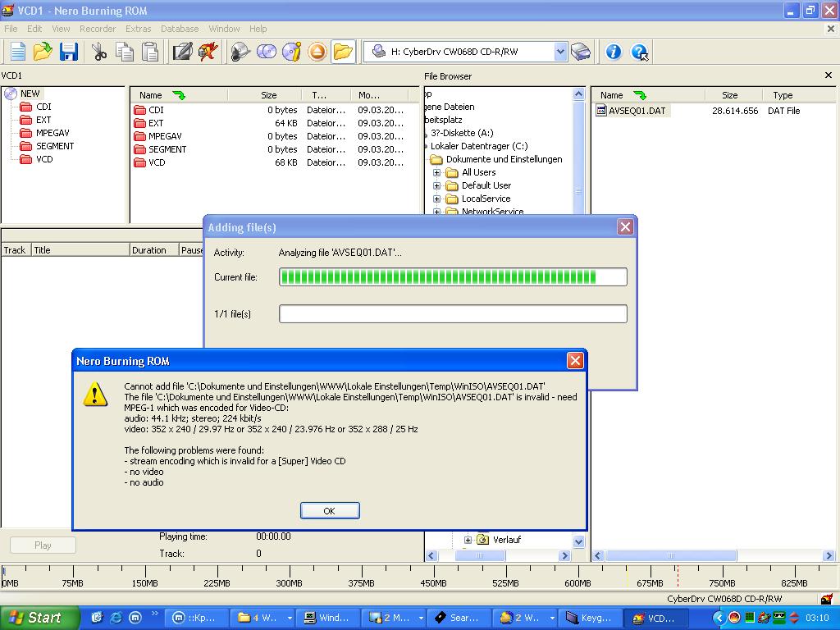Open the Extras menu
Viewport: 840px width, 630px height.
coord(138,29)
